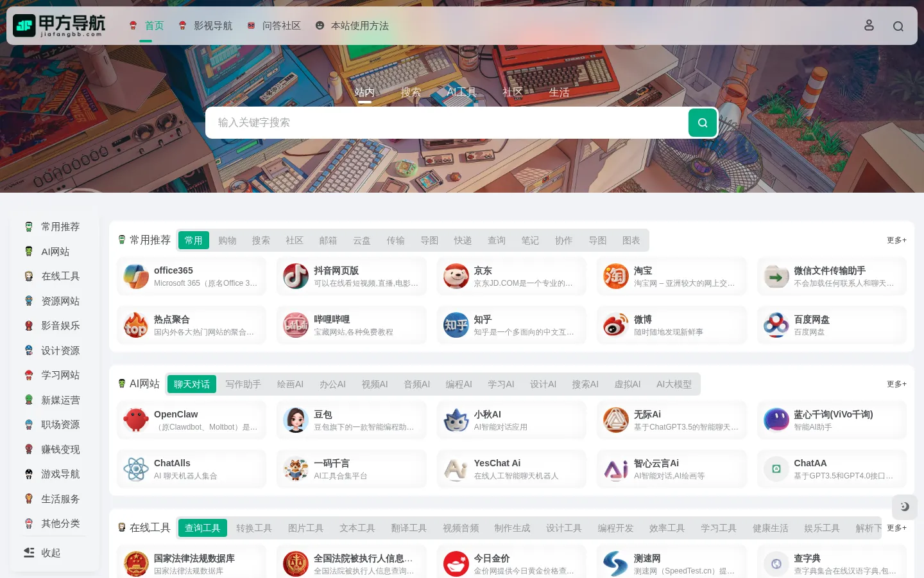Viewport: 924px width, 578px height.
Task: Toggle dark mode with the moon button
Action: [905, 507]
